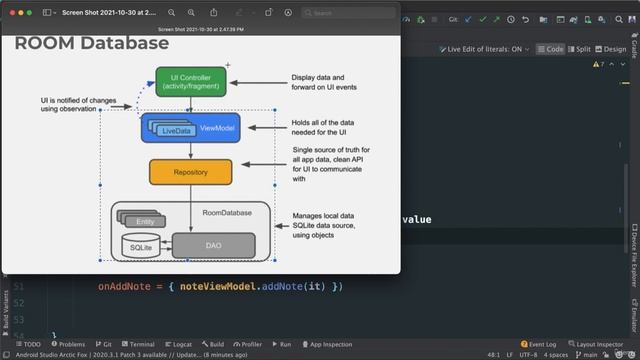640x360 pixels.
Task: Change LF line separator
Action: tap(509, 355)
